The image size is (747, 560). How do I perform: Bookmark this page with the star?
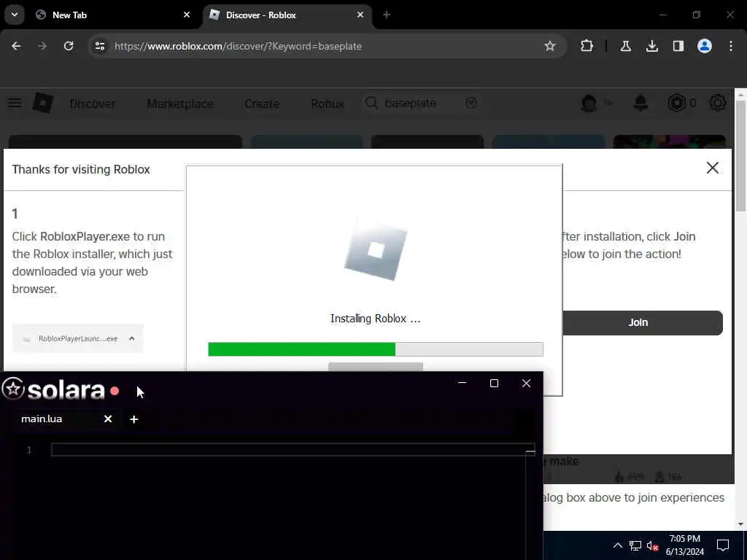pos(550,46)
